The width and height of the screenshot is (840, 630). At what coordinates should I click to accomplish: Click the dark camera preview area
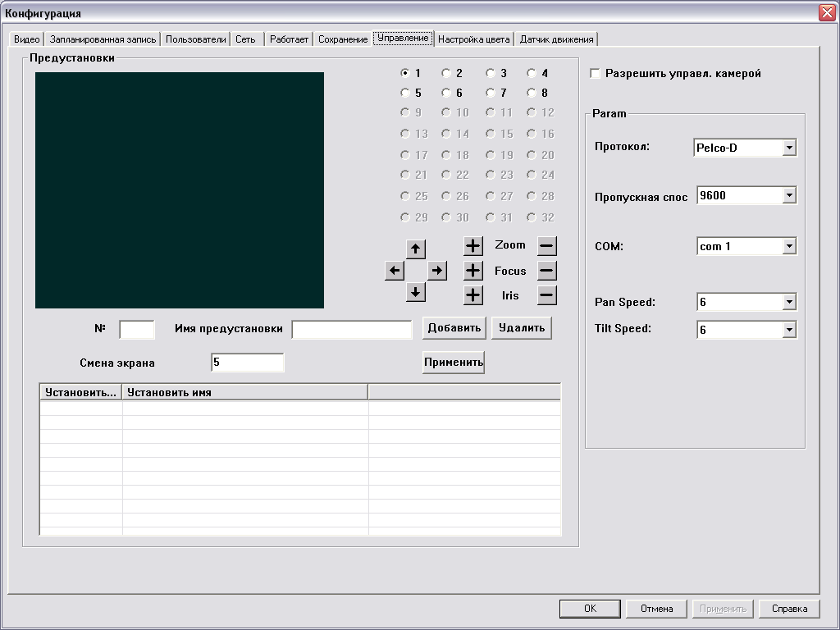click(x=180, y=190)
